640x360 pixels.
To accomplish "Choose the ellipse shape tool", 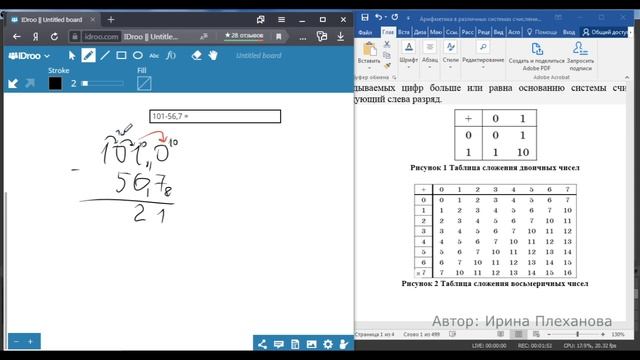I will (x=138, y=56).
